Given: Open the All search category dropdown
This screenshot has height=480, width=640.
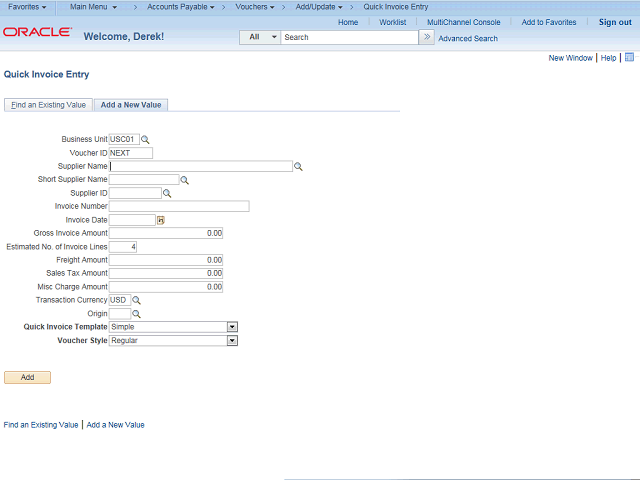Looking at the screenshot, I should tap(260, 37).
